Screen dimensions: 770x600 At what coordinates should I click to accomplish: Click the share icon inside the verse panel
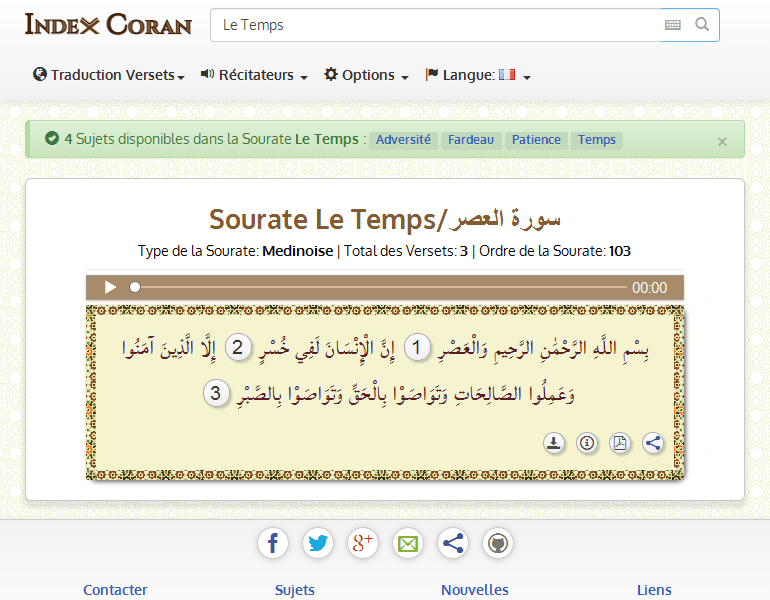click(x=653, y=443)
